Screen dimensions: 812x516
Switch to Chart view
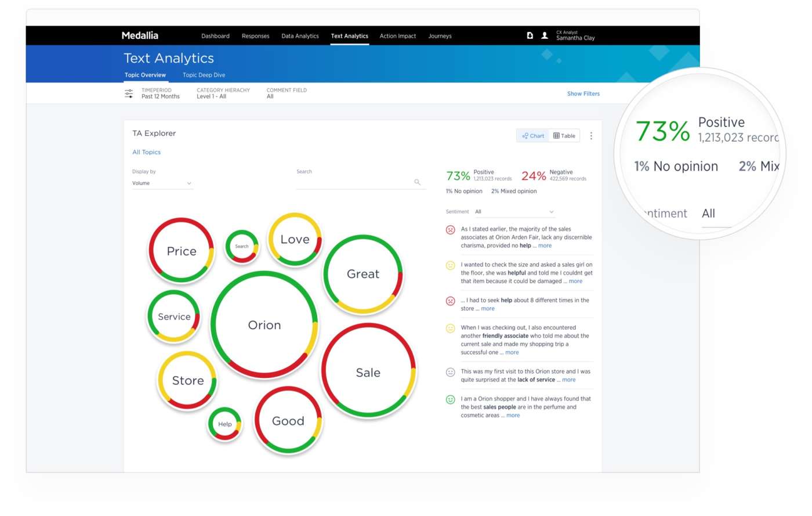533,136
